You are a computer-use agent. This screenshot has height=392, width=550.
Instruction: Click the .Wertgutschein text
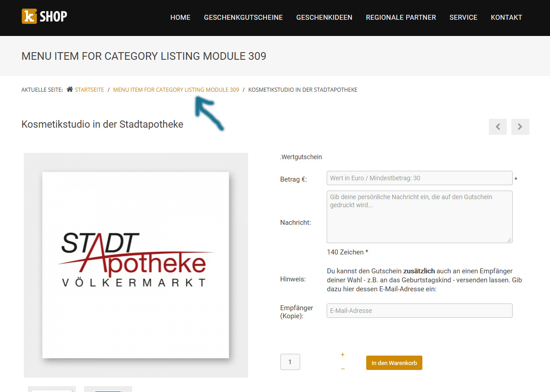(301, 157)
